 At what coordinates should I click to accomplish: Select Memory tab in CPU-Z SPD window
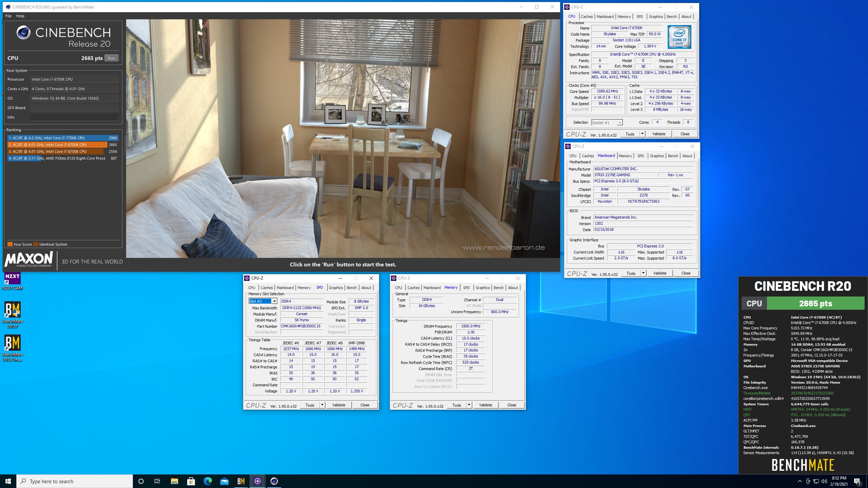[x=304, y=288]
